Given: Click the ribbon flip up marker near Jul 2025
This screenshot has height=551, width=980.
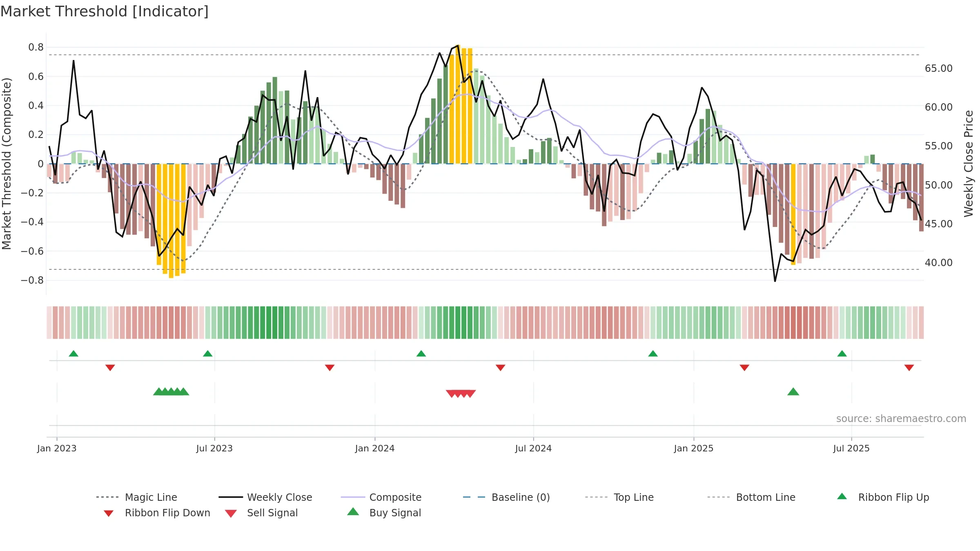Looking at the screenshot, I should pyautogui.click(x=842, y=353).
